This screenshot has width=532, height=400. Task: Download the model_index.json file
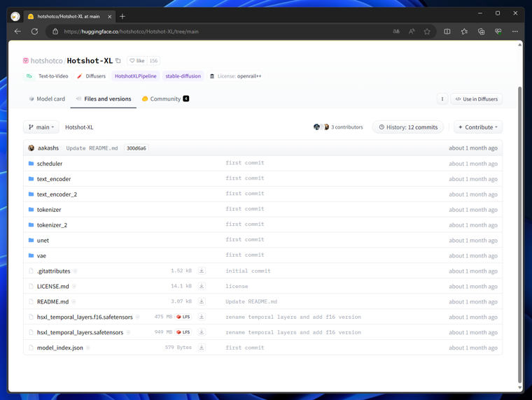[x=202, y=347]
